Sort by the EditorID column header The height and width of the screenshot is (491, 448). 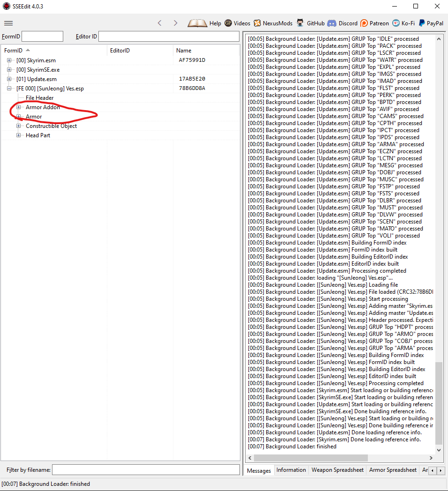click(x=140, y=51)
